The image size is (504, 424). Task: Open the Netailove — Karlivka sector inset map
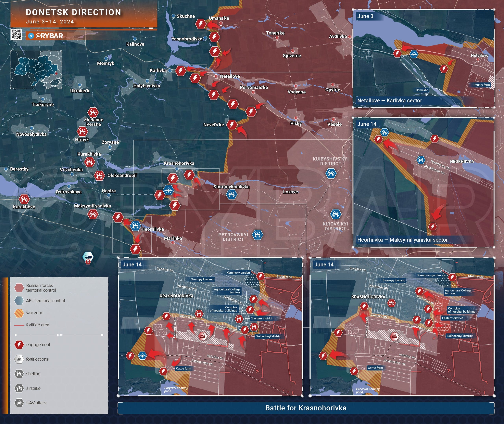pyautogui.click(x=423, y=58)
